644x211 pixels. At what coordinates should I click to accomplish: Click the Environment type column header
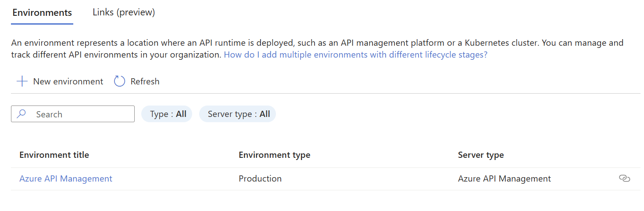(274, 155)
